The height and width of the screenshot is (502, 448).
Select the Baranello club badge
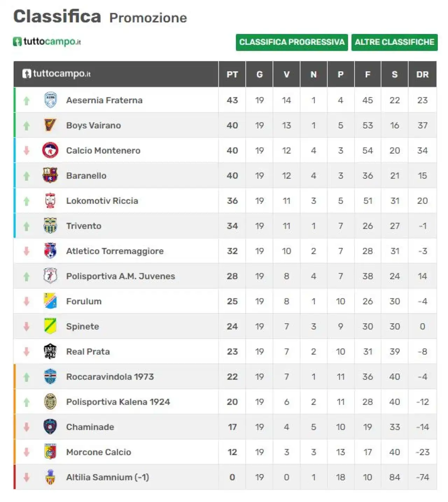tap(50, 176)
